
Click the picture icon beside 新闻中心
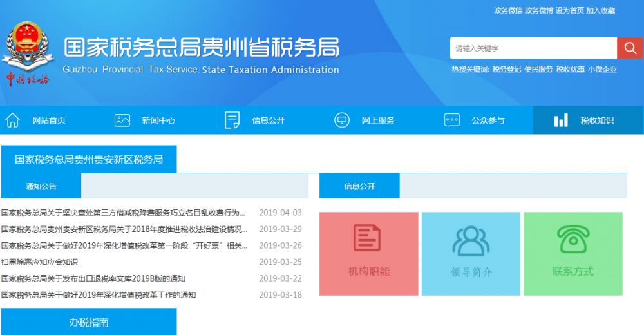pyautogui.click(x=122, y=120)
